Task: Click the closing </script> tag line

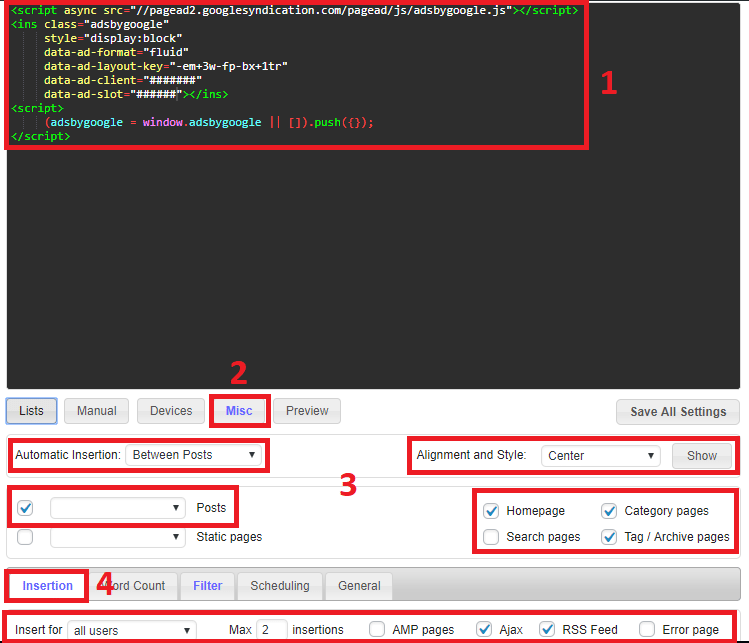Action: tap(41, 136)
